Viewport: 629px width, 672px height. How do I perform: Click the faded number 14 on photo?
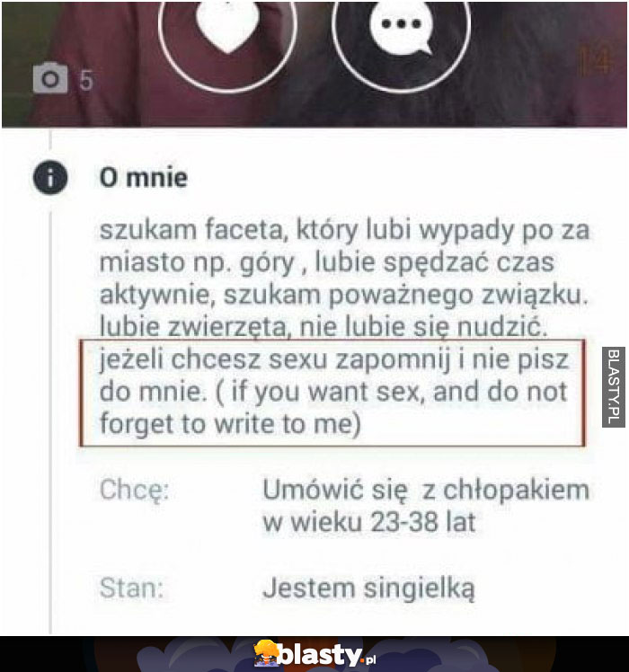595,61
